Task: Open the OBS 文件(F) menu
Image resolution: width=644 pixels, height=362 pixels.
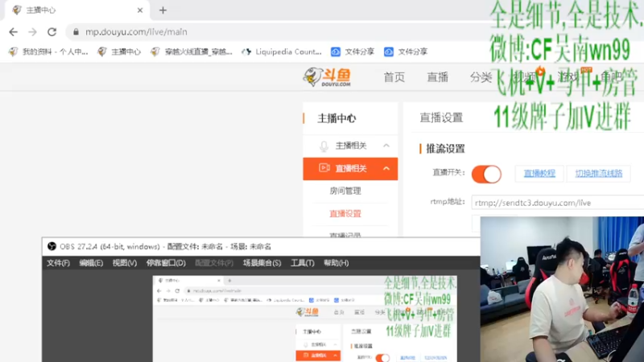Action: click(58, 263)
